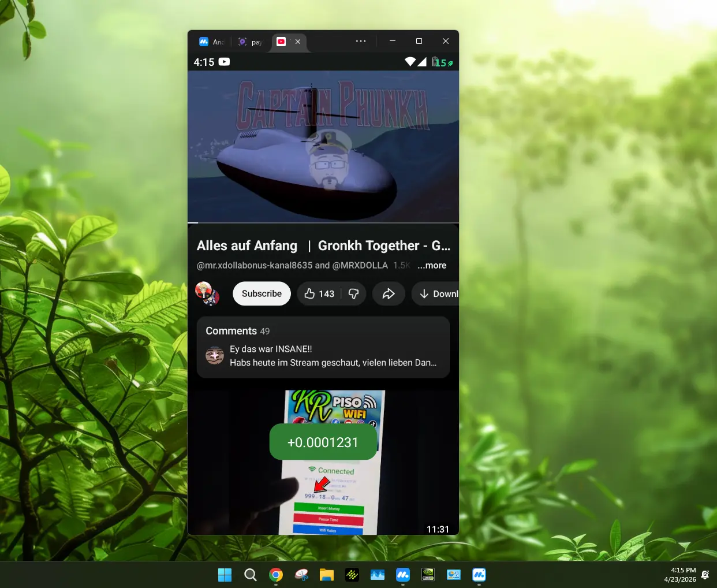
Task: Play the Piso WiFi suggested video
Action: coord(323,462)
